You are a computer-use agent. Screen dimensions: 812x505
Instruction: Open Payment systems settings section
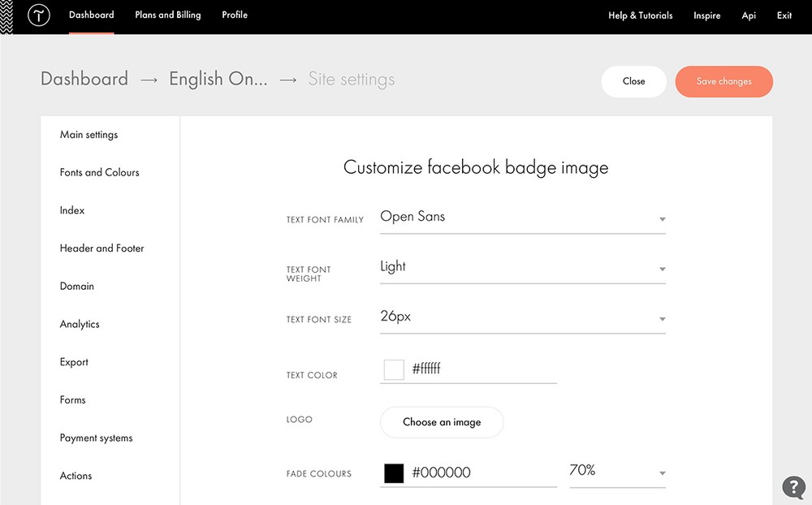point(96,438)
